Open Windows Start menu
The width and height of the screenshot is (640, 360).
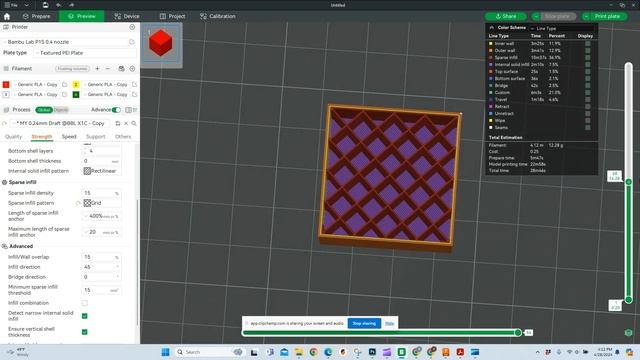click(165, 352)
